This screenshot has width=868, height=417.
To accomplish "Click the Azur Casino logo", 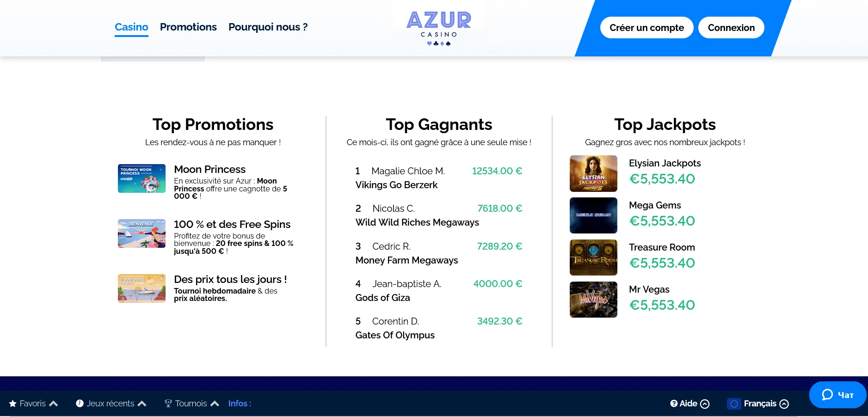I will [x=439, y=28].
